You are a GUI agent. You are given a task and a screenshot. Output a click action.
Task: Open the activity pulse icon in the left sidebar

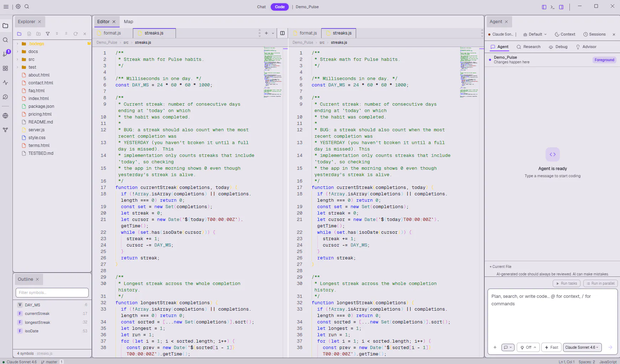(5, 83)
